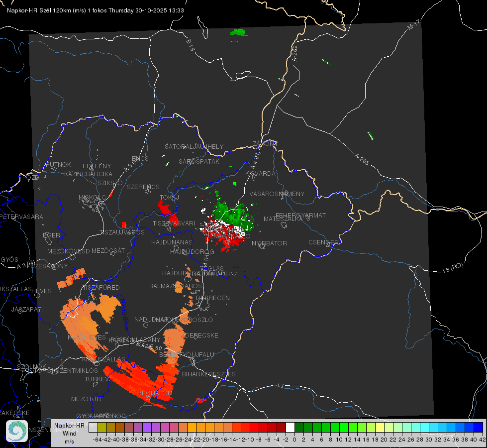Click the KUNHEGYES label

pos(87,337)
